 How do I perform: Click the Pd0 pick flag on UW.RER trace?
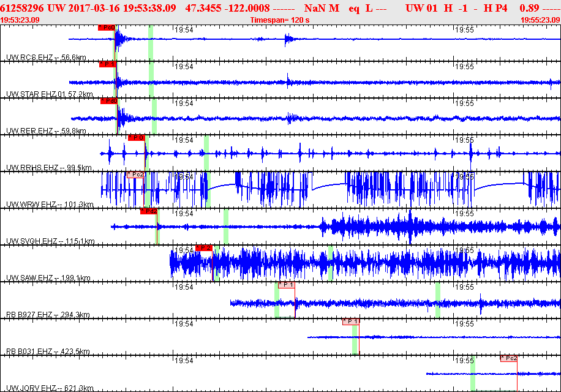[108, 101]
